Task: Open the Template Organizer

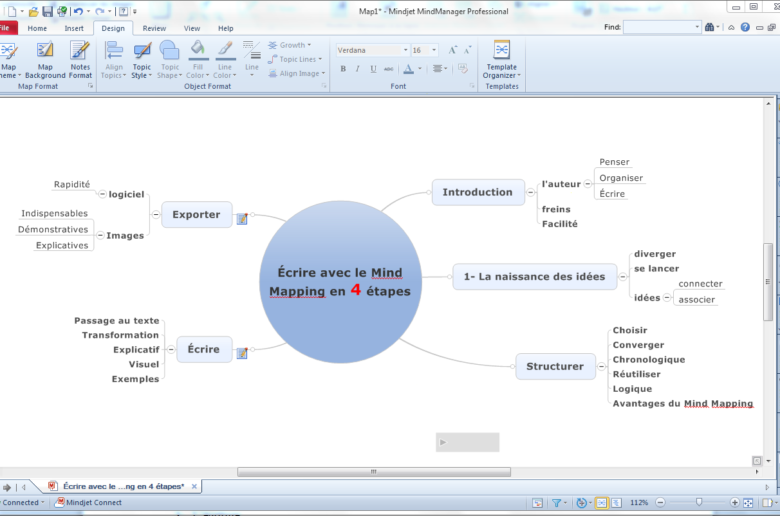Action: click(x=501, y=61)
